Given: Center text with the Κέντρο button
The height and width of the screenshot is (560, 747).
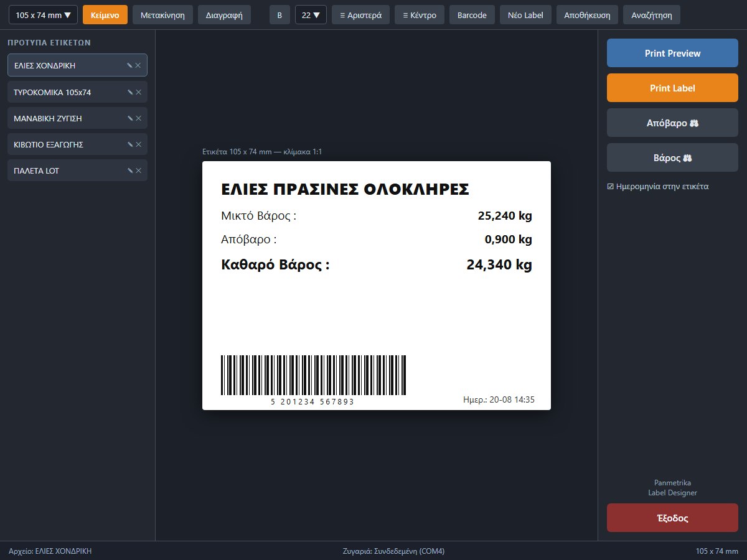Looking at the screenshot, I should [420, 15].
